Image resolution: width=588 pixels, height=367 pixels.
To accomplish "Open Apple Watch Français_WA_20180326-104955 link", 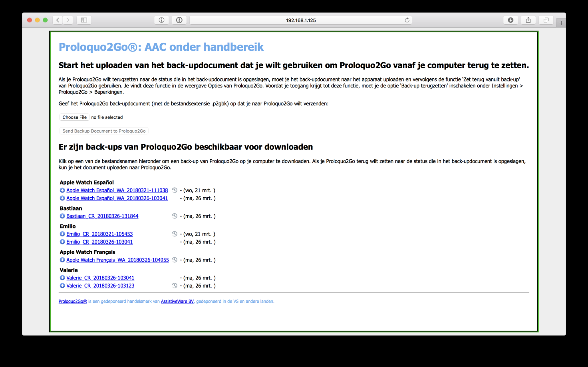I will coord(117,260).
